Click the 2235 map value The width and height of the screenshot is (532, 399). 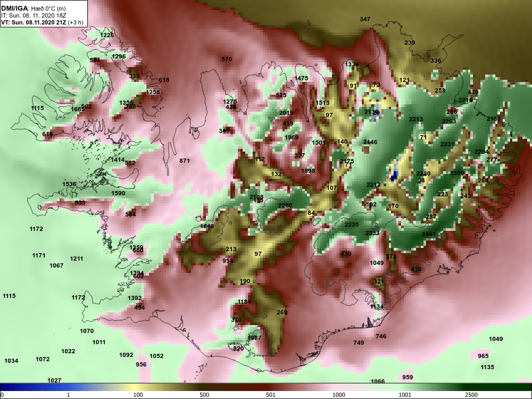click(352, 225)
